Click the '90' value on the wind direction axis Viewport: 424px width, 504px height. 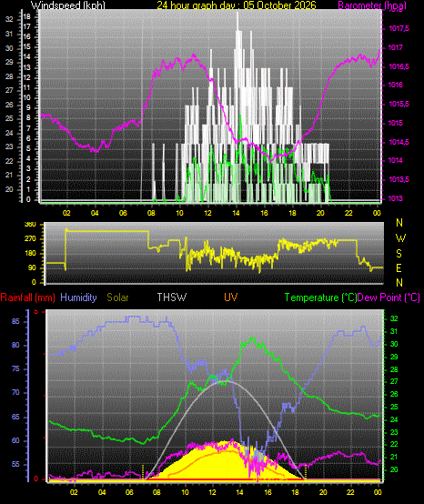tap(32, 267)
